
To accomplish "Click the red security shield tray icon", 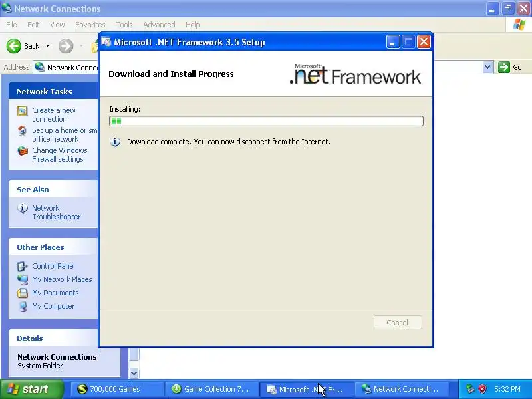I will (x=483, y=389).
